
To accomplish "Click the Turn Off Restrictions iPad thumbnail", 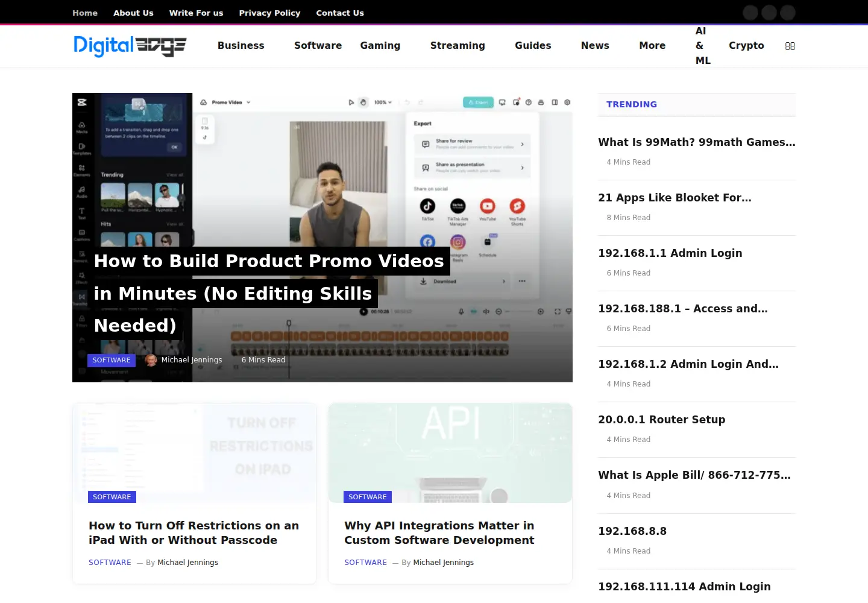I will [x=194, y=453].
